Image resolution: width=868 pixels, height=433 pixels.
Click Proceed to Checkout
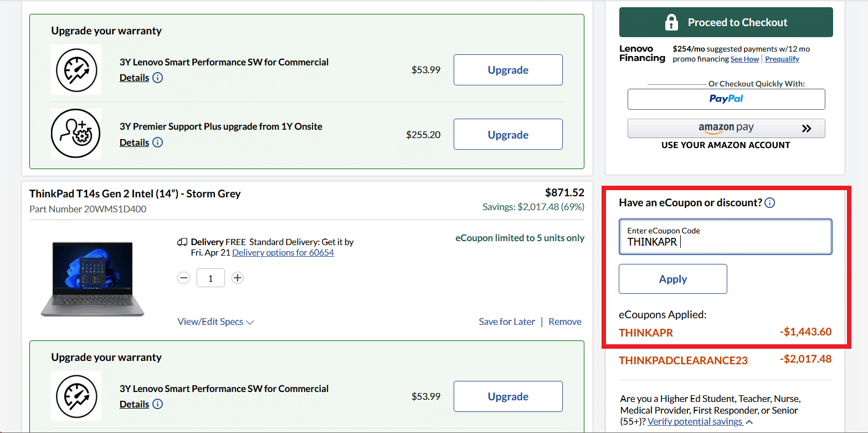(x=726, y=22)
